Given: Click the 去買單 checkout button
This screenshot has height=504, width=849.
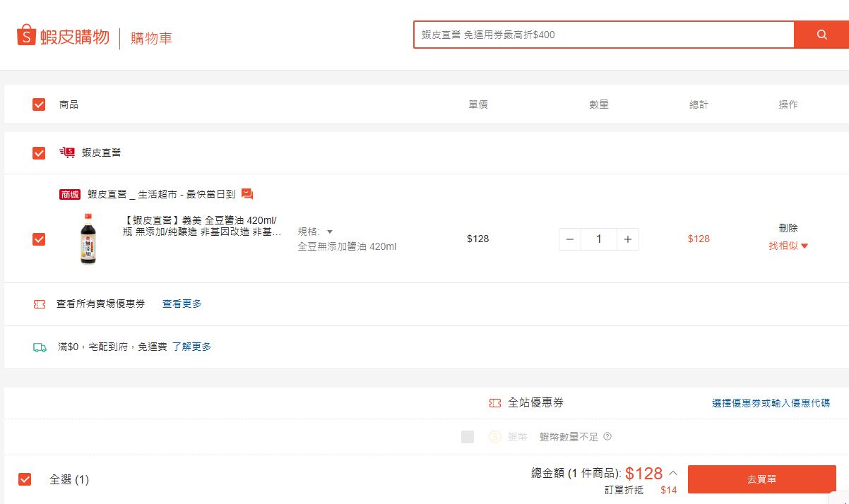Looking at the screenshot, I should pos(762,479).
